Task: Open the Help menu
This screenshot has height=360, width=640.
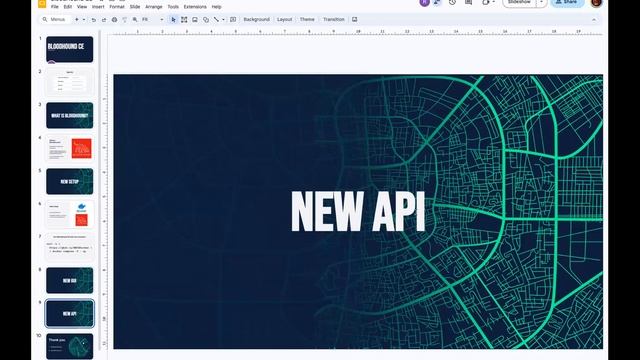Action: point(216,7)
